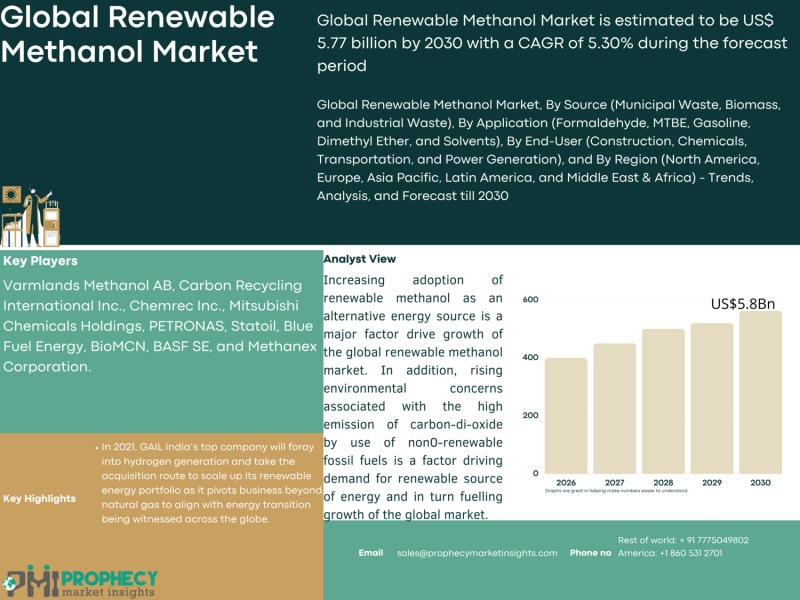The height and width of the screenshot is (600, 800).
Task: Click the 2027 bar in chart
Action: pyautogui.click(x=614, y=409)
